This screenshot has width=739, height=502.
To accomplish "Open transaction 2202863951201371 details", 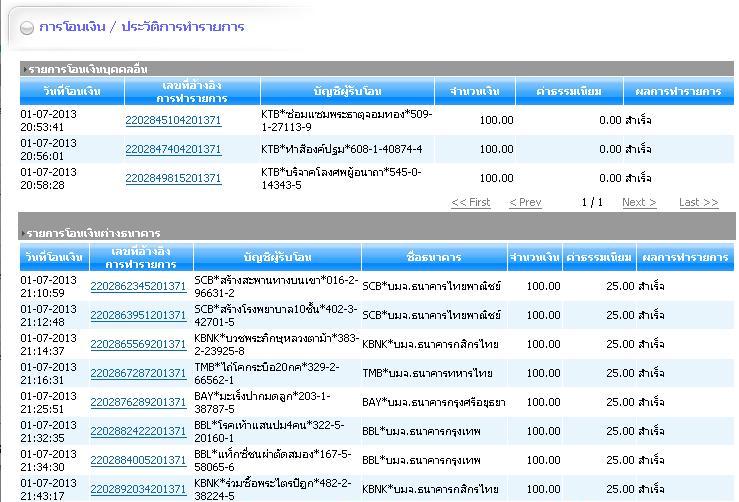I will pyautogui.click(x=138, y=315).
